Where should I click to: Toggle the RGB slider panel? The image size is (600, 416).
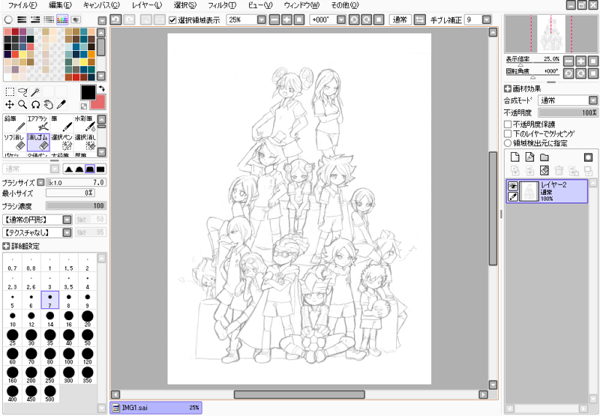[x=22, y=20]
